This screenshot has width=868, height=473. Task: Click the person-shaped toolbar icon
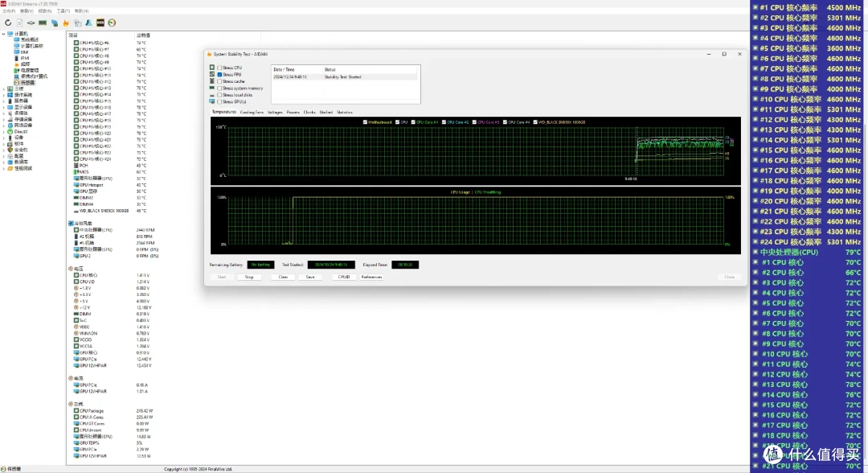click(88, 23)
